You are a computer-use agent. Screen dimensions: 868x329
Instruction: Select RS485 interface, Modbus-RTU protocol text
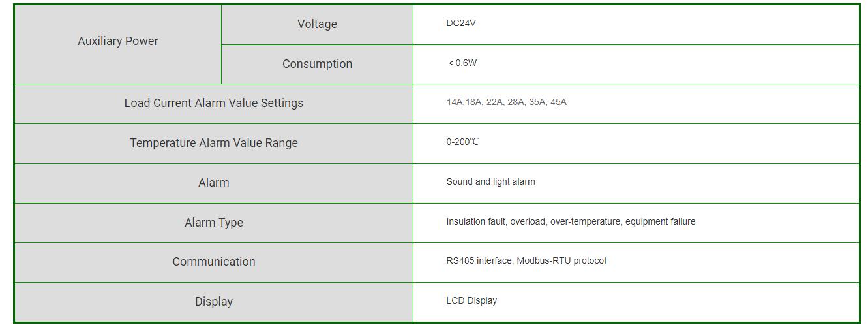(x=526, y=261)
